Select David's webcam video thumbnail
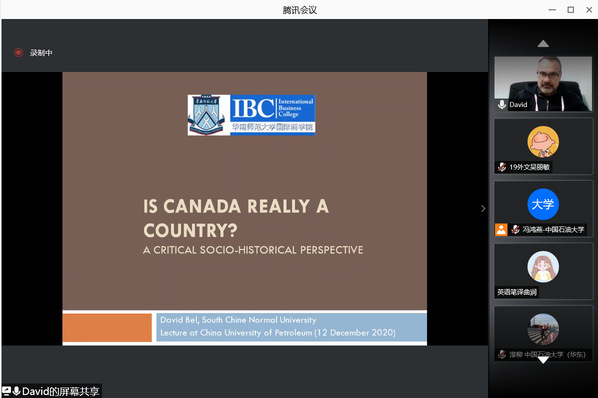 tap(543, 84)
